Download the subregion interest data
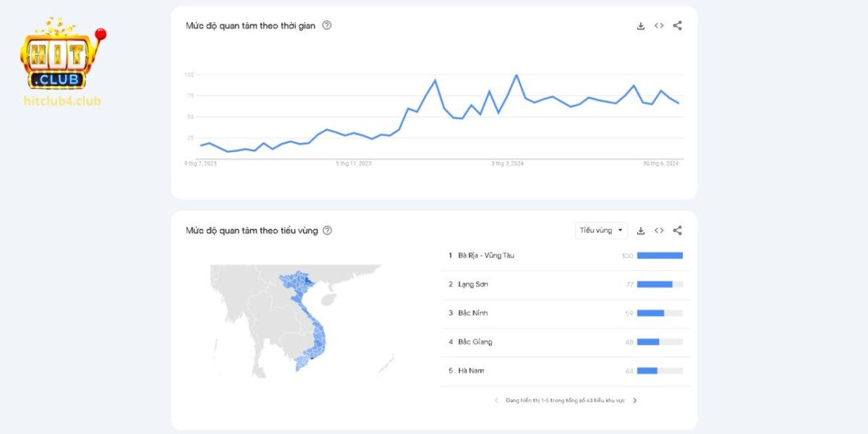The image size is (868, 434). (640, 230)
